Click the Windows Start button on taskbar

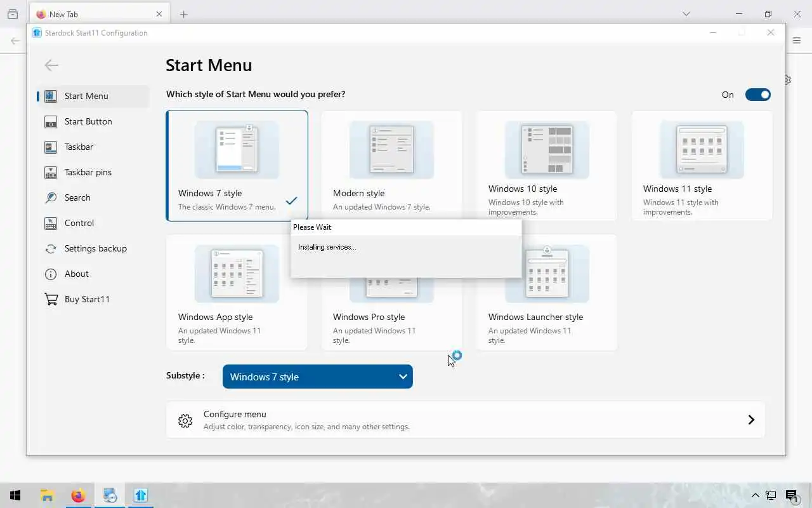(15, 495)
